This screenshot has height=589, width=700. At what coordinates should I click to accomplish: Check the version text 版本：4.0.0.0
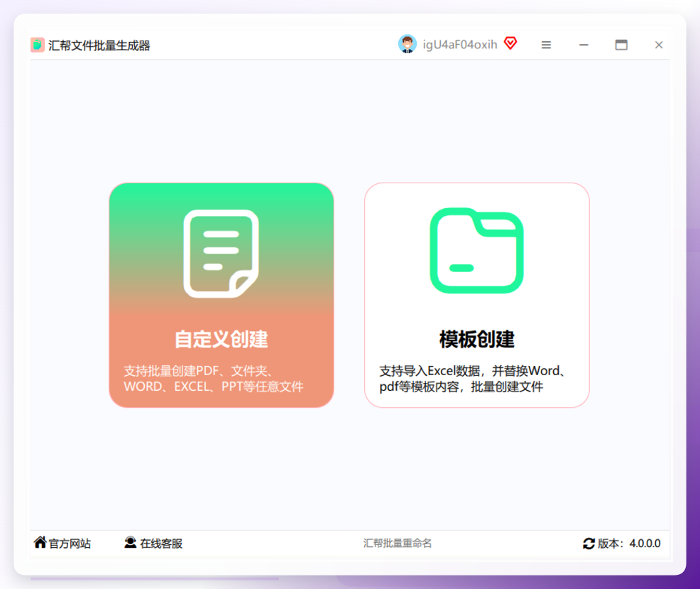(629, 544)
